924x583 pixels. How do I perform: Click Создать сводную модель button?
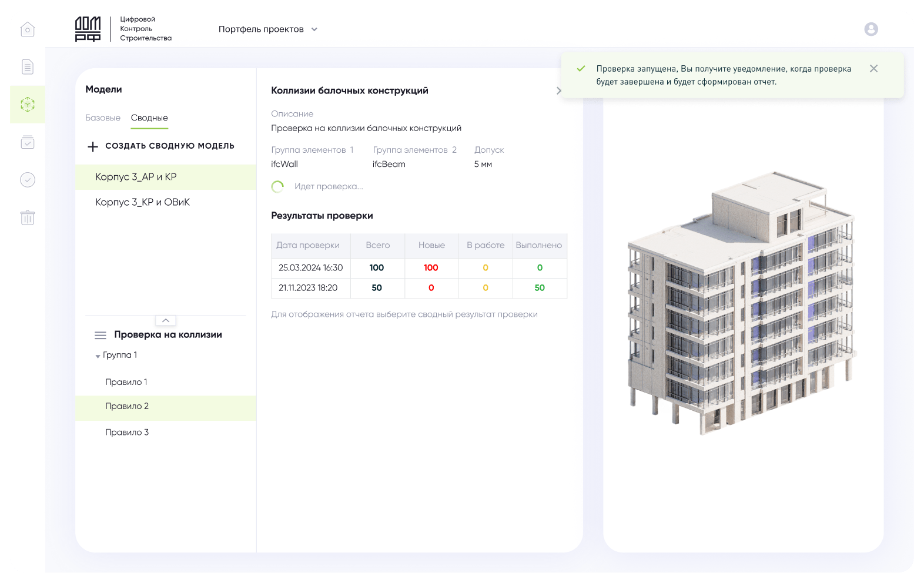point(160,146)
